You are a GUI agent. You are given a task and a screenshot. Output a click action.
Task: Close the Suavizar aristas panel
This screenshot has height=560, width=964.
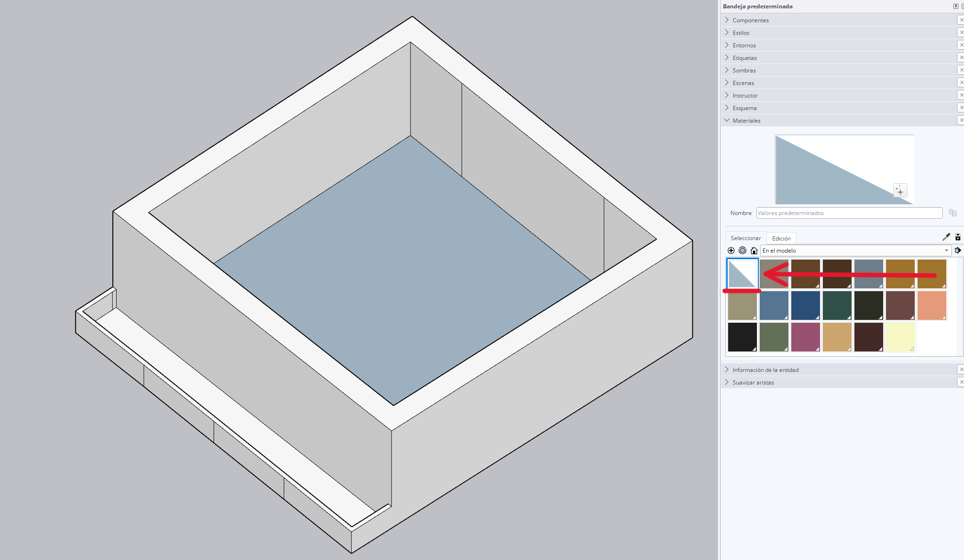click(x=961, y=382)
